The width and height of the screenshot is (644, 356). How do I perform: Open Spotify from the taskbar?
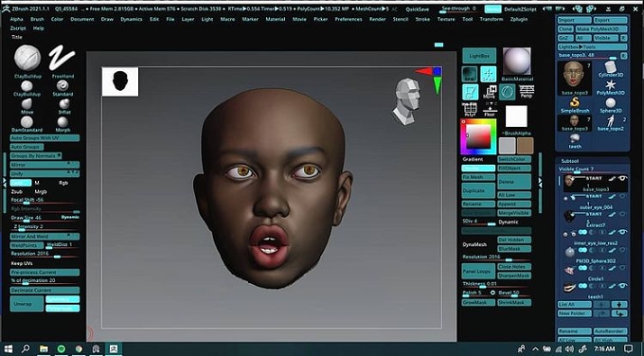[62, 349]
